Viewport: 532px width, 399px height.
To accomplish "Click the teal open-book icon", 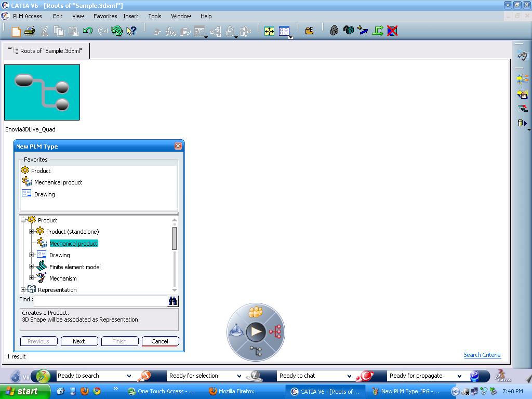I will tap(349, 31).
